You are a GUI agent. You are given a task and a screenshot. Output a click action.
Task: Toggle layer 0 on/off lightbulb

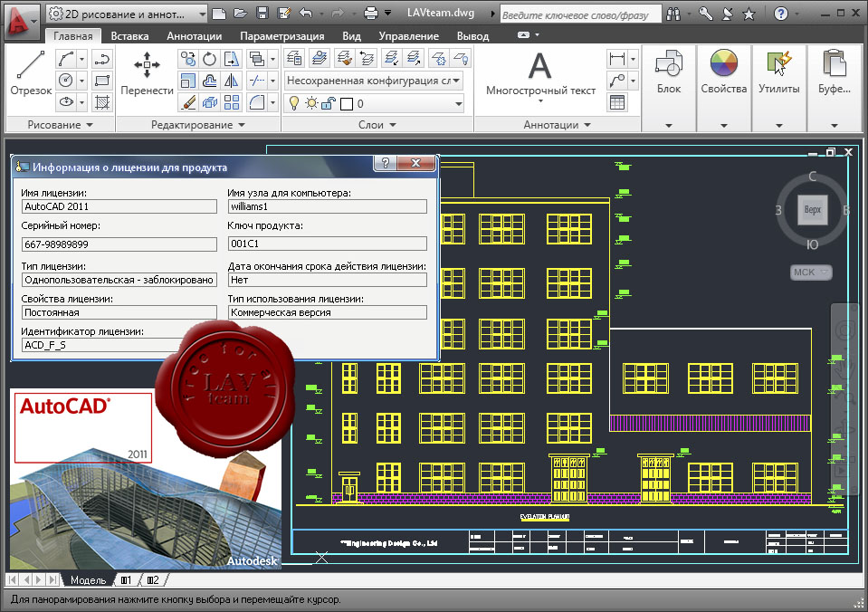tap(294, 103)
